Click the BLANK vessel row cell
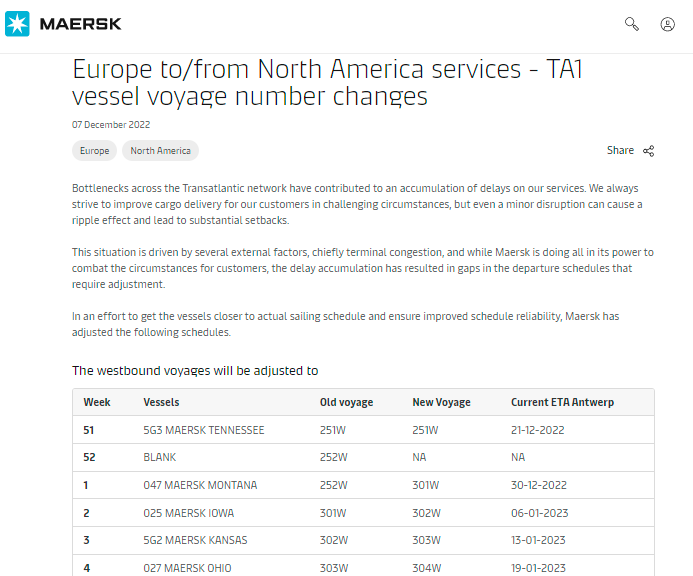This screenshot has height=576, width=693. (x=159, y=457)
